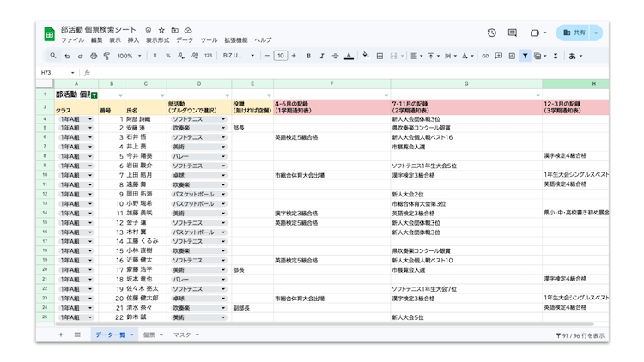Toggle bold formatting
Image resolution: width=644 pixels, height=362 pixels.
coord(308,56)
